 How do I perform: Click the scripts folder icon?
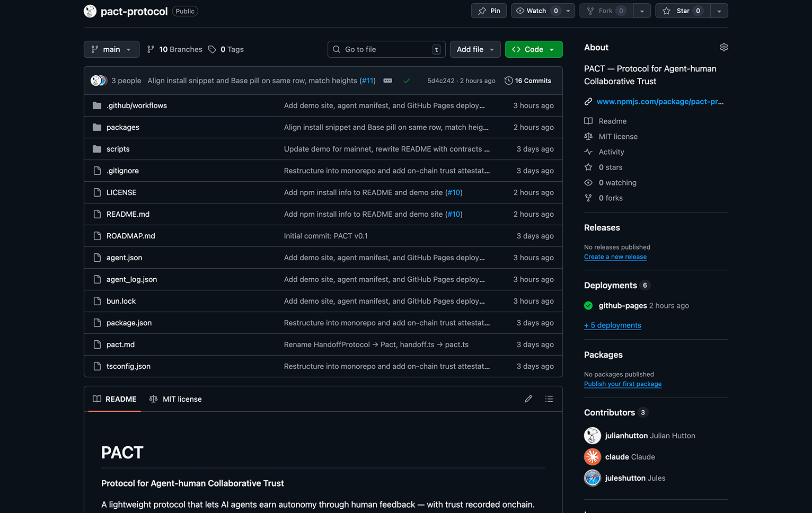coord(97,149)
